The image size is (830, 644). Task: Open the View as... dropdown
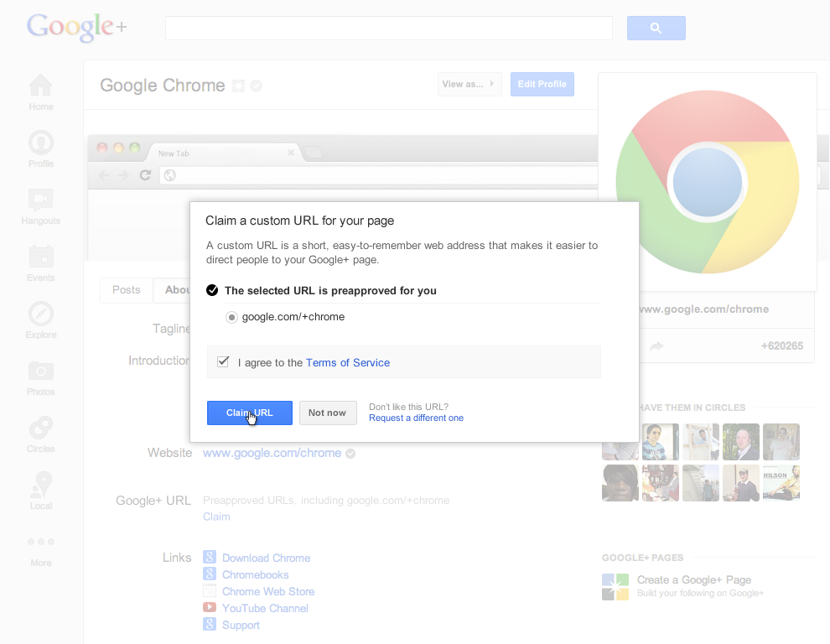coord(469,84)
